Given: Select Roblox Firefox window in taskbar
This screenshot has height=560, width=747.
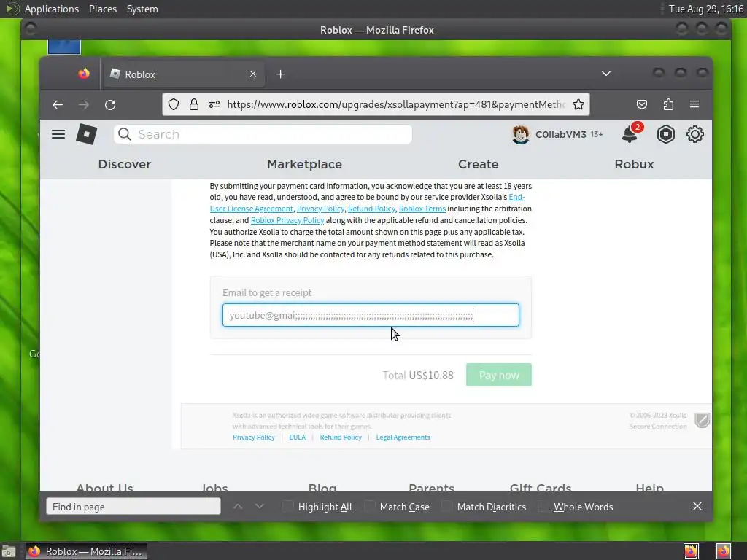Looking at the screenshot, I should (86, 551).
